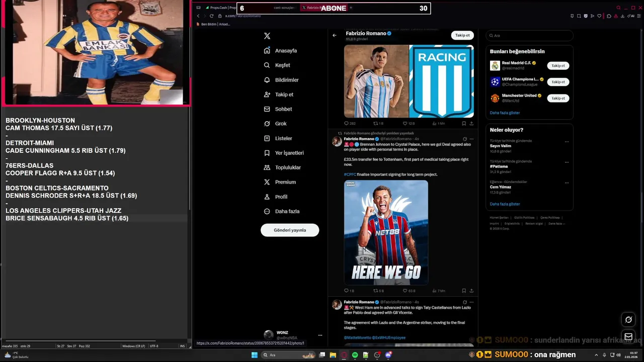Follow Fabrizio Romano with header Takip et

462,35
